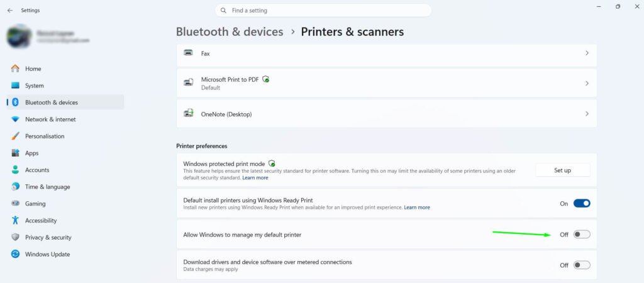Open Personalisation settings

coord(65,136)
